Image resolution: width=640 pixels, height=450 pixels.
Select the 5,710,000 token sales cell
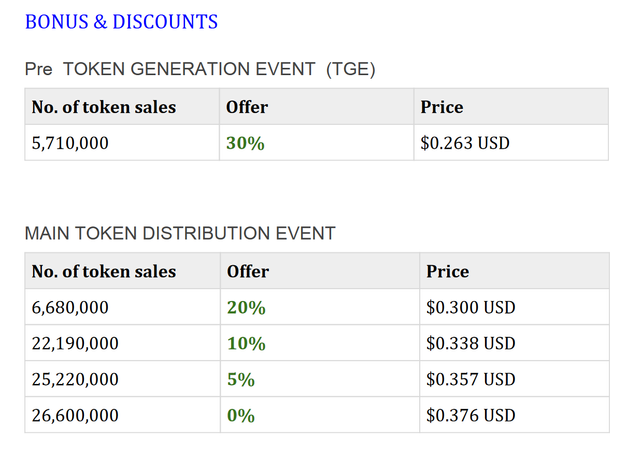70,143
